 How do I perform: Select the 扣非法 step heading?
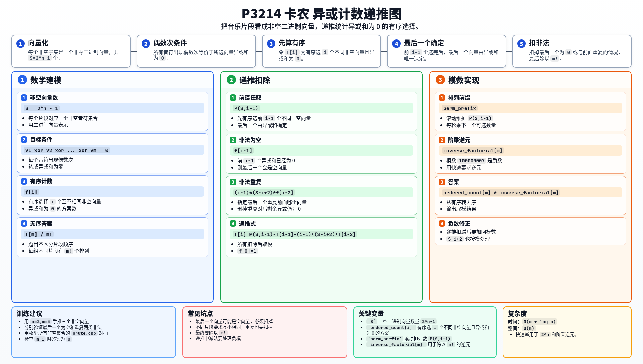(x=539, y=43)
